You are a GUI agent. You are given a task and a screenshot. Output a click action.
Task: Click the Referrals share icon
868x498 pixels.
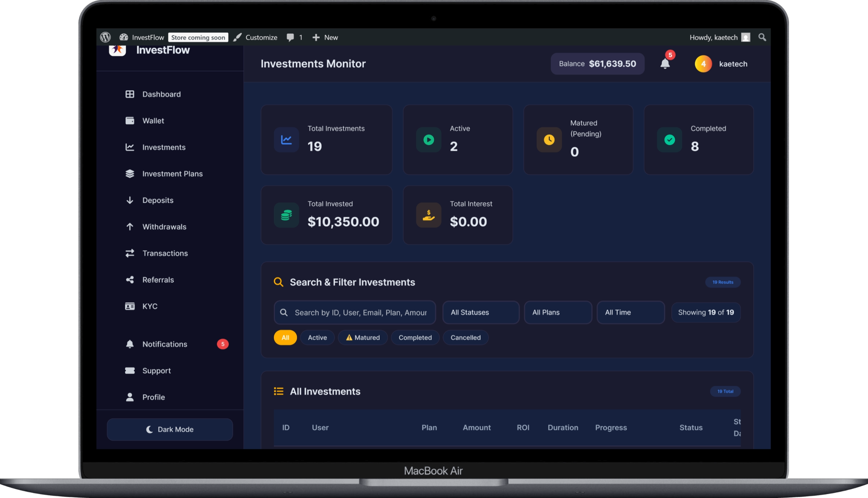coord(130,280)
